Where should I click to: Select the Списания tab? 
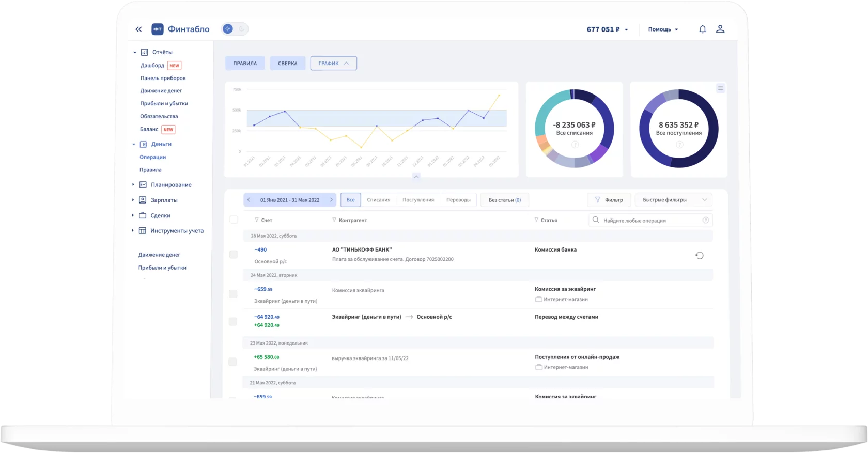378,200
